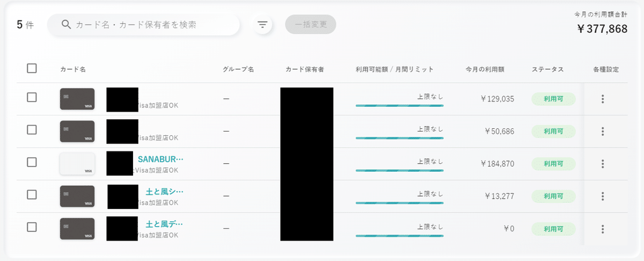Open three-dot menu for ¥50,686 card
Viewport: 644px width, 261px height.
[x=603, y=132]
